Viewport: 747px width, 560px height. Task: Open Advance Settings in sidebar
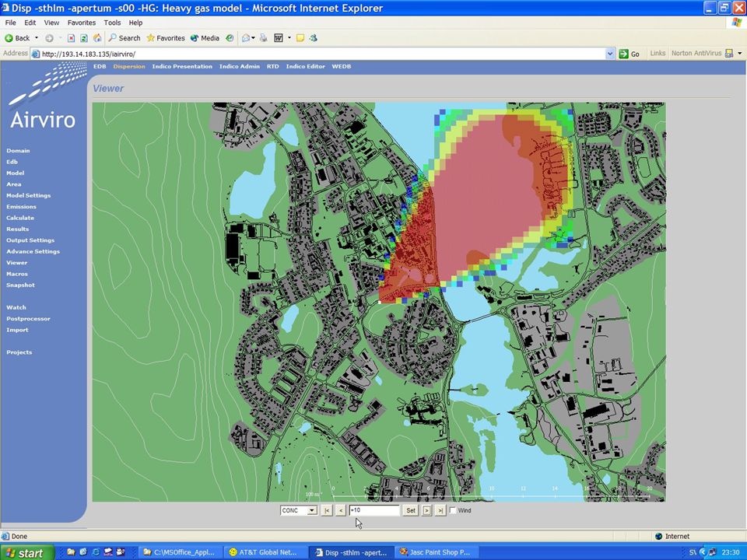[33, 251]
